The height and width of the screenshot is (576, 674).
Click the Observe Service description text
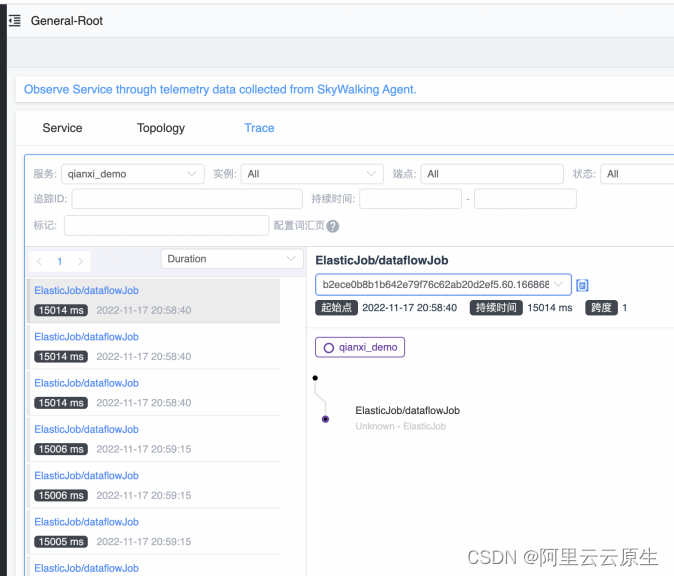click(x=220, y=89)
